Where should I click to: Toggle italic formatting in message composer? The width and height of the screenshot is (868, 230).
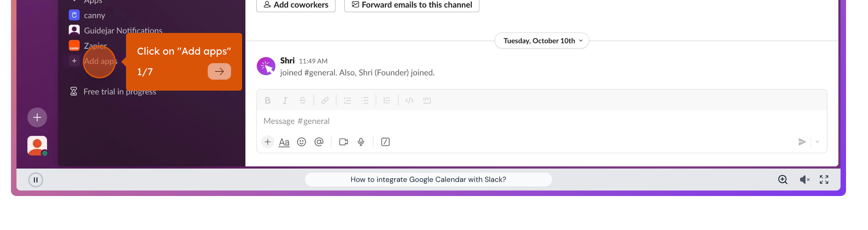pyautogui.click(x=285, y=101)
